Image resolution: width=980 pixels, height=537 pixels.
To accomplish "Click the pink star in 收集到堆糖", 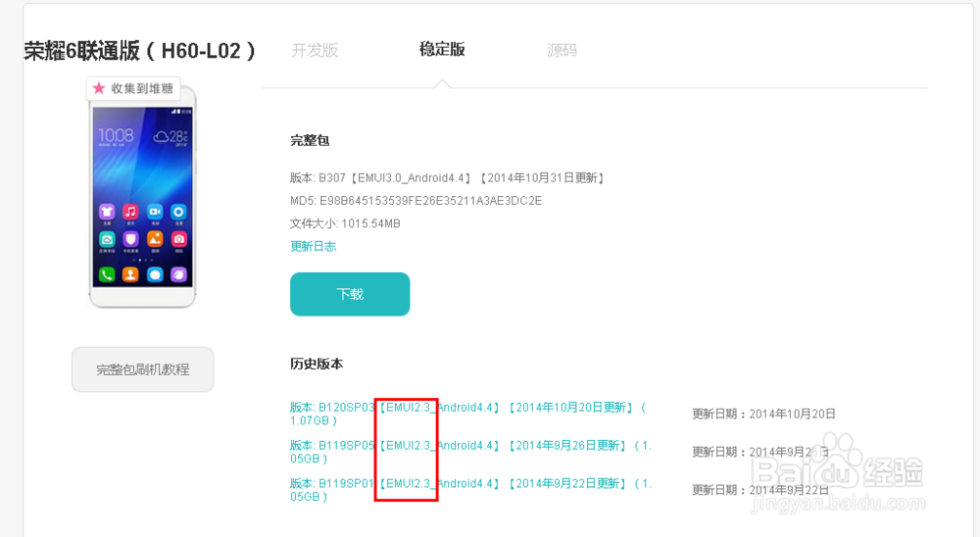I will tap(99, 88).
